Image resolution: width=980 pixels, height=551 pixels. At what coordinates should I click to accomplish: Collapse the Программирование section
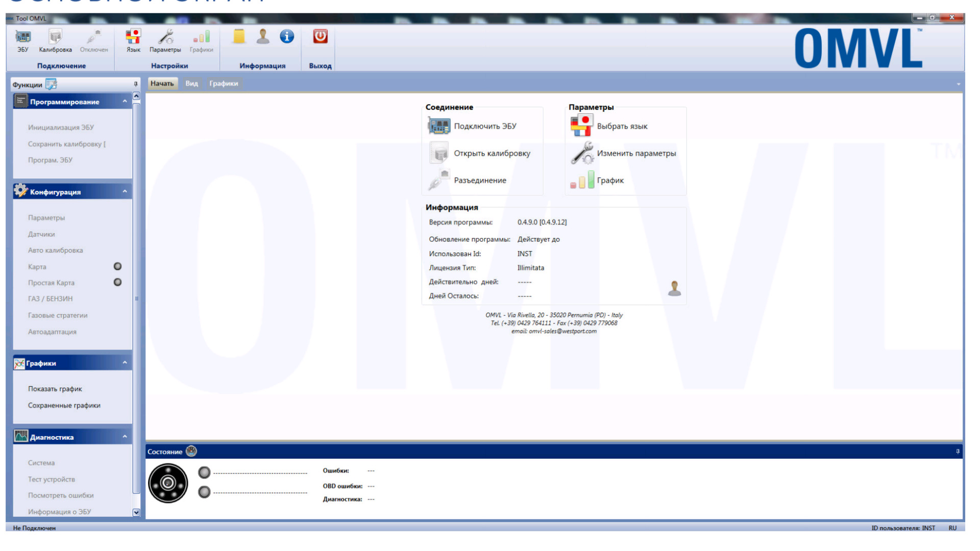(125, 102)
